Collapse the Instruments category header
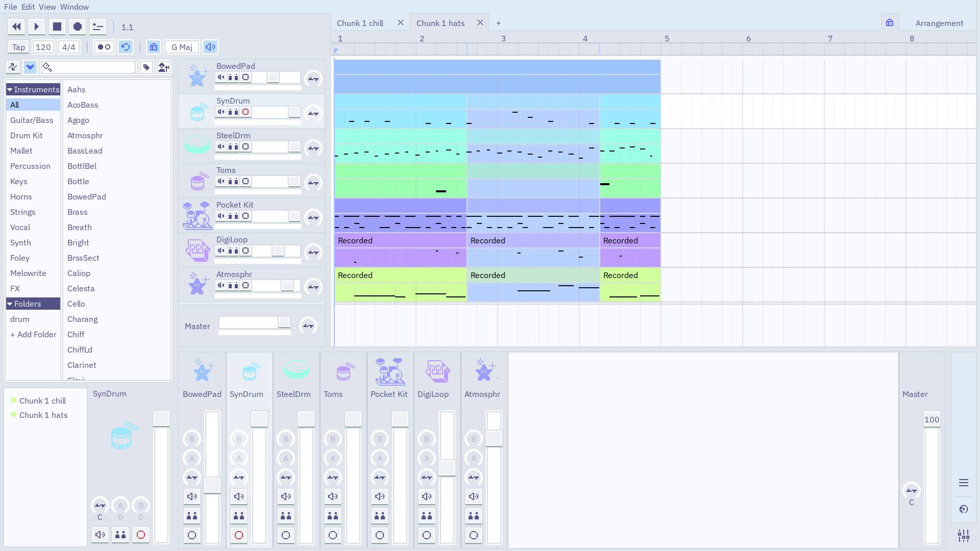Image resolution: width=980 pixels, height=551 pixels. pos(33,89)
